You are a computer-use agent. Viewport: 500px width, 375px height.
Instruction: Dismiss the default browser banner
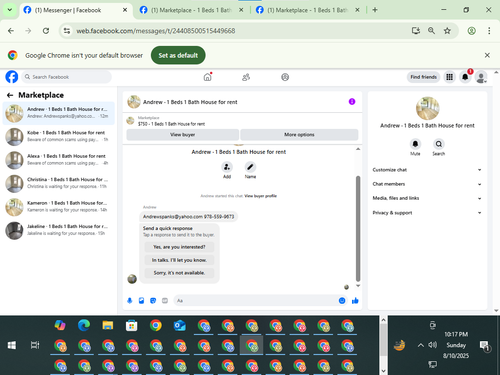487,55
